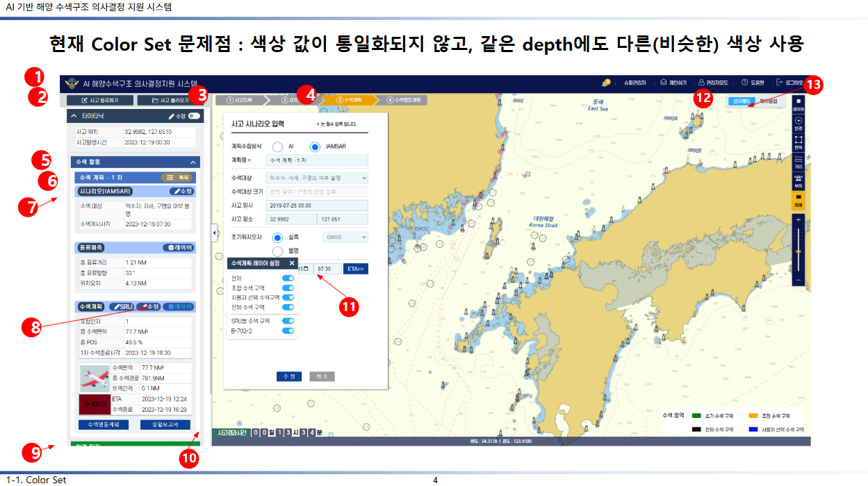Toggle the 조정 수색 구역 switch

pyautogui.click(x=288, y=287)
